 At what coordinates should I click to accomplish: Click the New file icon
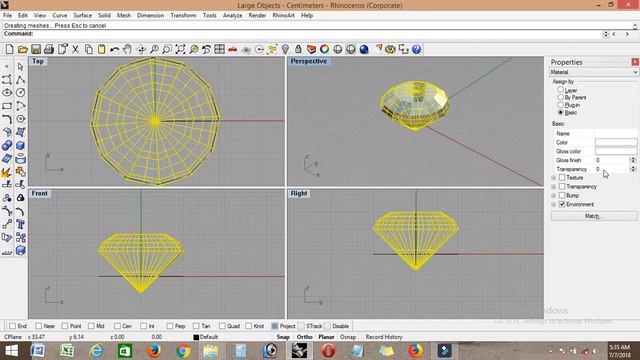pyautogui.click(x=9, y=49)
